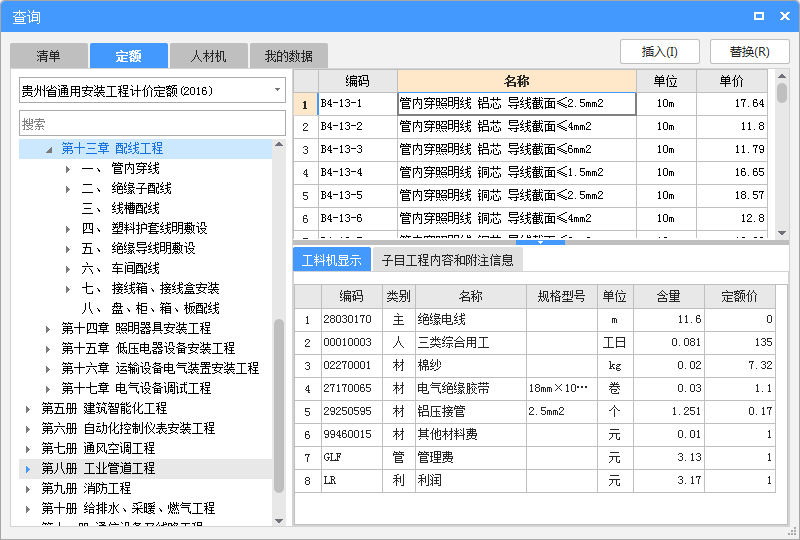Expand 七、接线箱、接线盒安装 node
The width and height of the screenshot is (800, 540).
68,289
